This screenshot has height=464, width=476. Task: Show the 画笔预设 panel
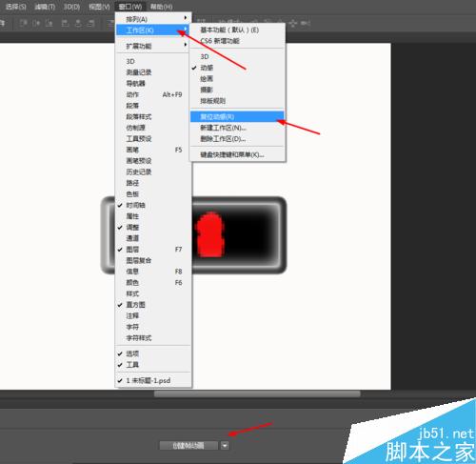[153, 161]
